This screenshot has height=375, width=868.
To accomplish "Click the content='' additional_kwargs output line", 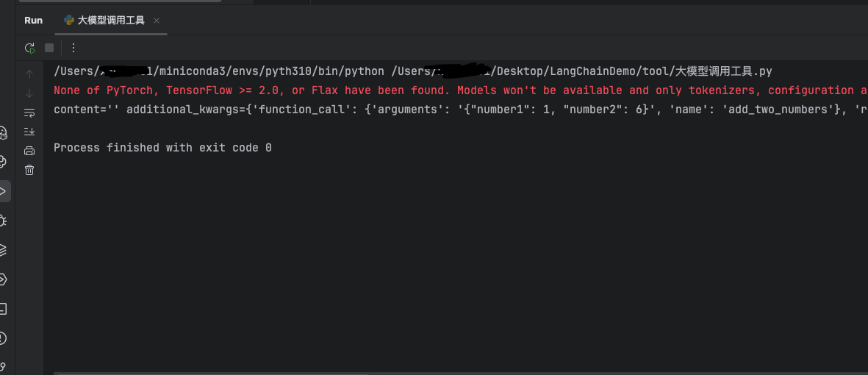I will click(461, 109).
